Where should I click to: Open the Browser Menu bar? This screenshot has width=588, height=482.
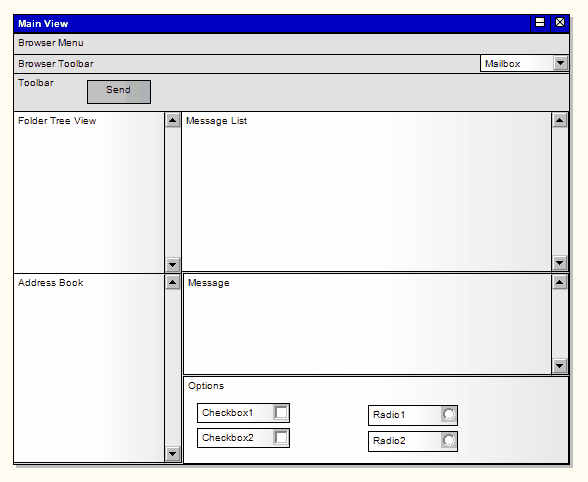click(291, 43)
